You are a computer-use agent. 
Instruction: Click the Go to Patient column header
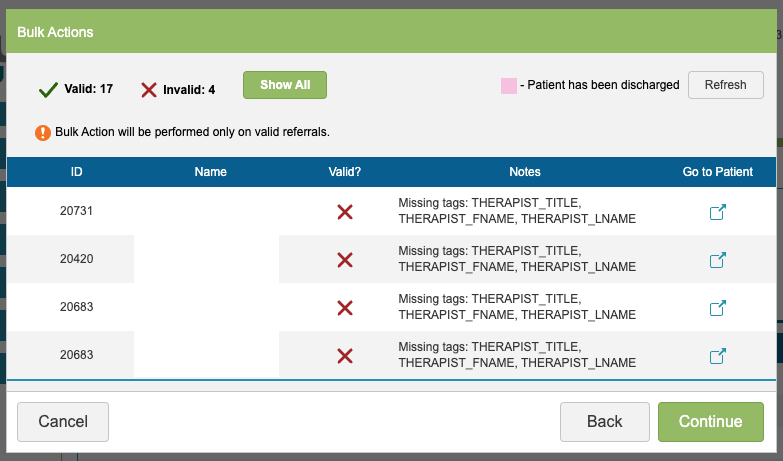717,172
